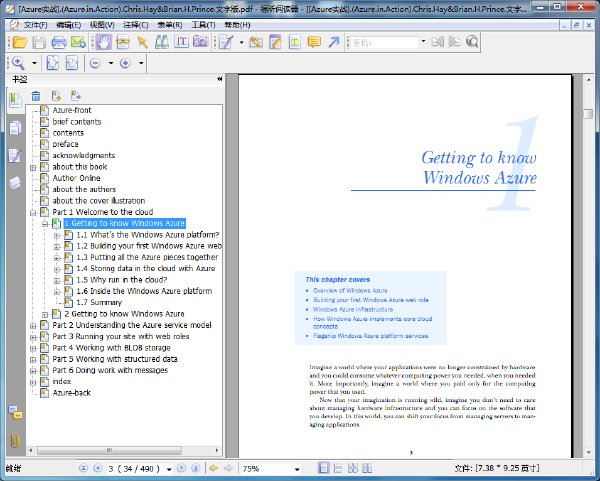Select the arrow annotation selection tool

(x=142, y=42)
